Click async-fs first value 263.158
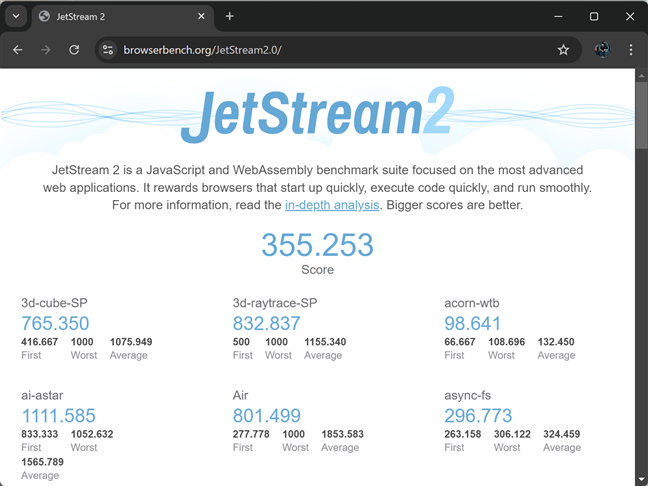The height and width of the screenshot is (486, 648). tap(462, 434)
